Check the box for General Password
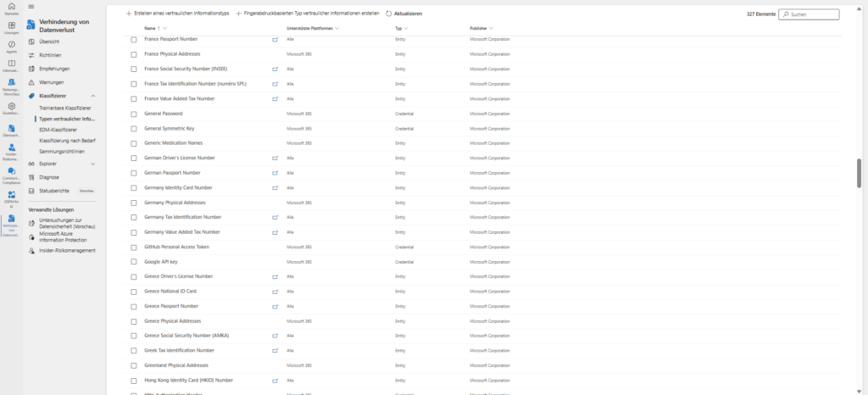 (x=133, y=114)
